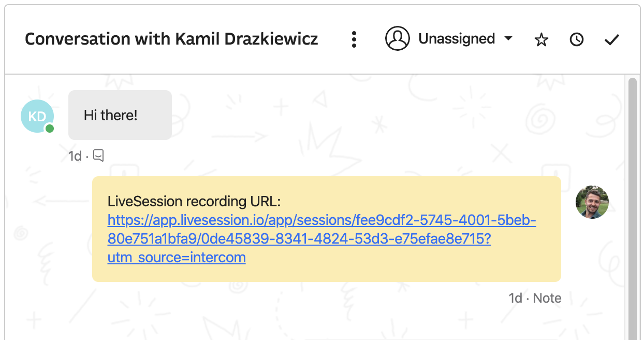
Task: Open the overflow menu after the conversation title
Action: click(x=354, y=39)
